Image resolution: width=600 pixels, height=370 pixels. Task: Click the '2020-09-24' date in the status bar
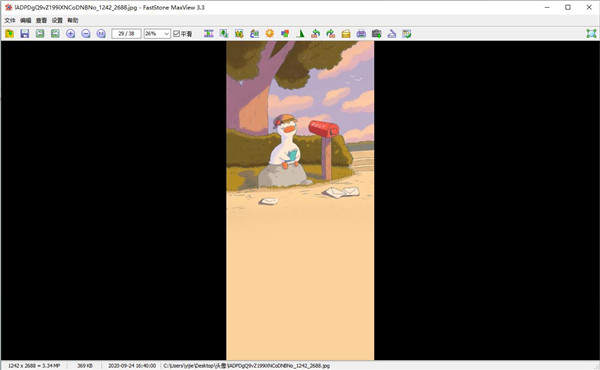click(x=132, y=366)
